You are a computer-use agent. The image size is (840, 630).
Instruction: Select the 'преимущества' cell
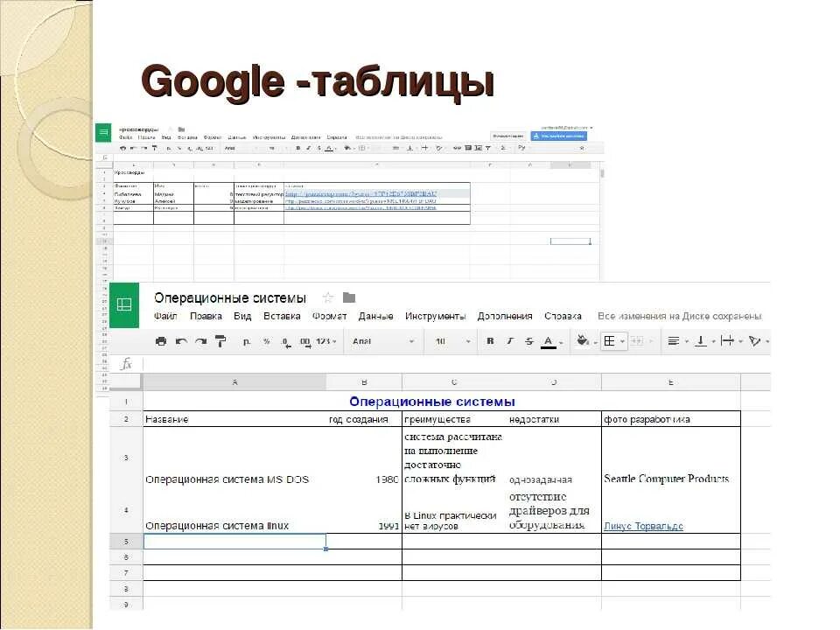click(454, 419)
